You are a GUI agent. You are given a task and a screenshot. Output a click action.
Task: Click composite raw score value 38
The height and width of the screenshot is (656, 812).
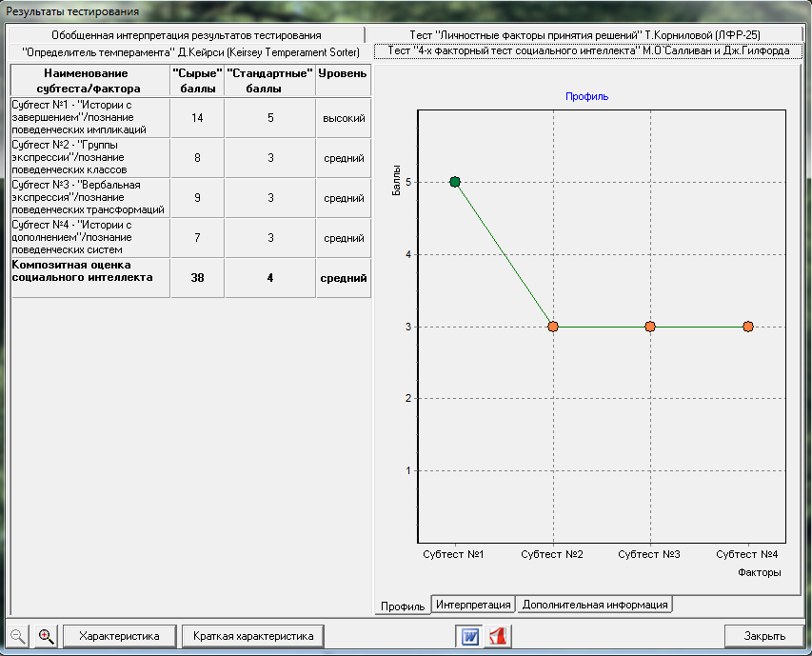[197, 277]
